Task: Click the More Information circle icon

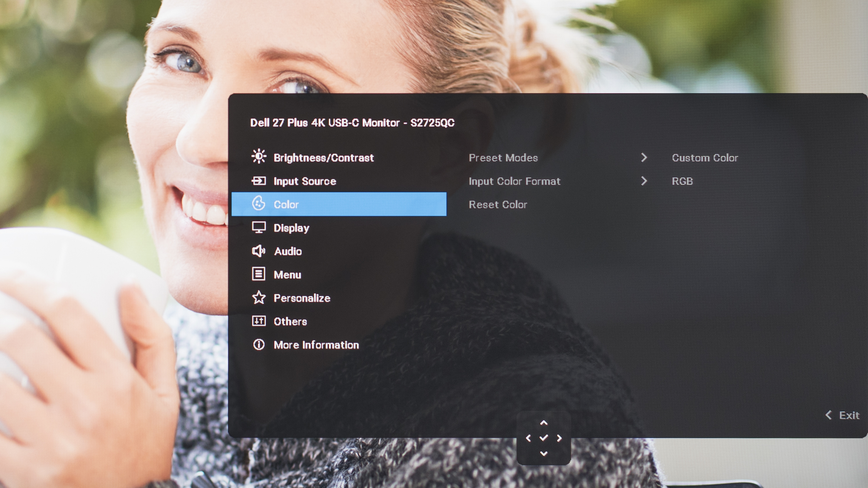Action: click(259, 344)
